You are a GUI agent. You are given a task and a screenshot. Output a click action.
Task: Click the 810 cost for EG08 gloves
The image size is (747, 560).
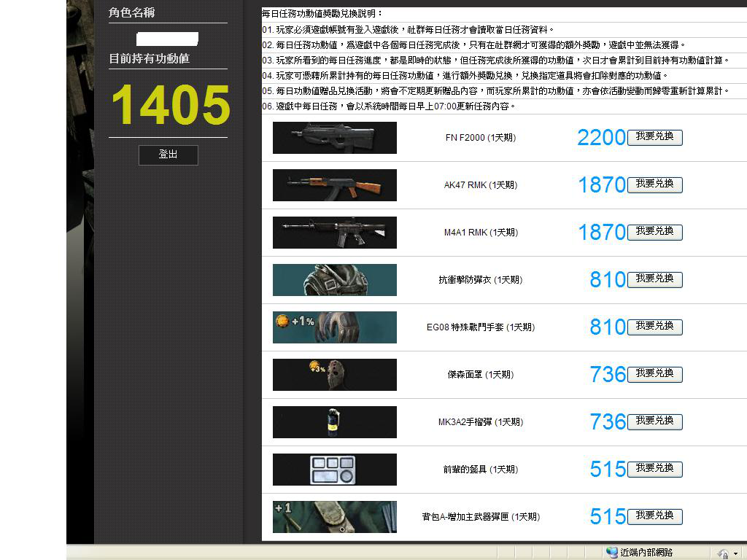coord(608,327)
